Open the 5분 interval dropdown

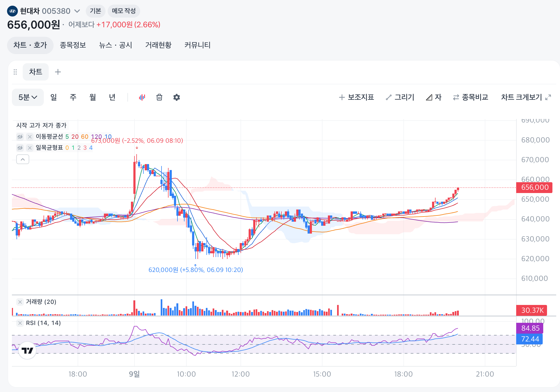click(x=28, y=97)
